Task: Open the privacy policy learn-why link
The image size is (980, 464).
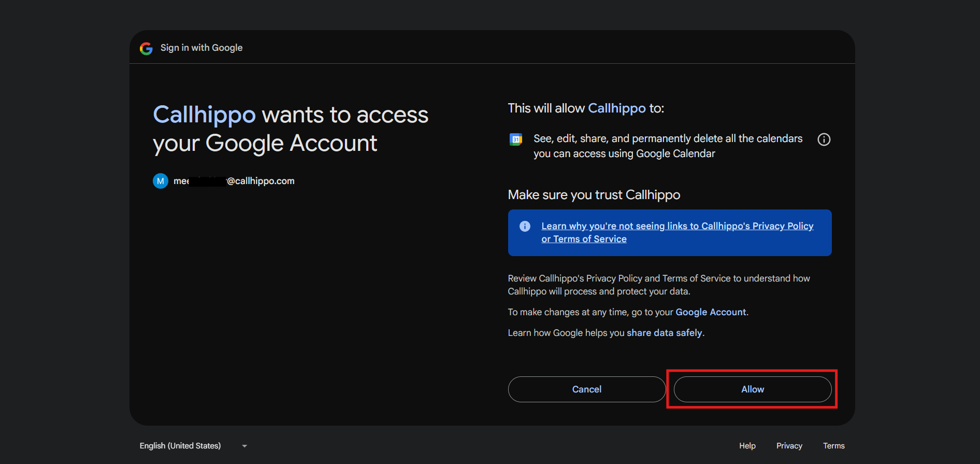Action: [677, 232]
